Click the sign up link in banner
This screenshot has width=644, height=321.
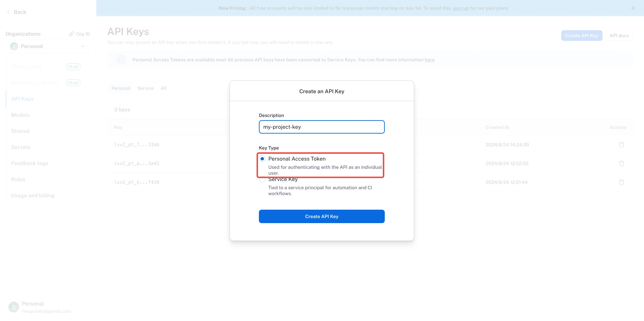point(460,8)
